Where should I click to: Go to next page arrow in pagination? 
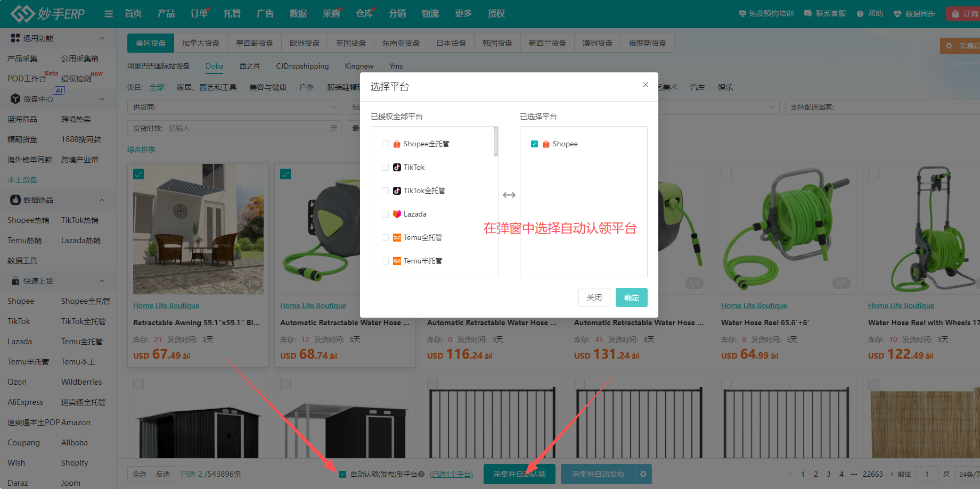click(x=892, y=474)
